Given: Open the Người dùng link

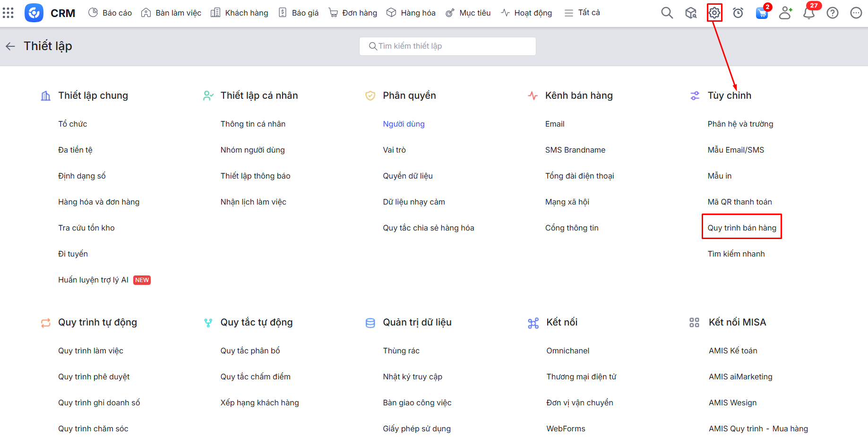Looking at the screenshot, I should tap(404, 124).
